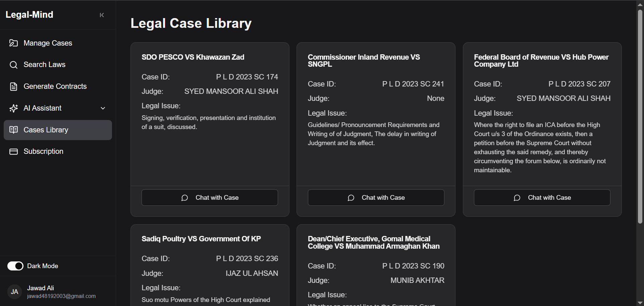Click the legal issue text about Writing of Judgment
The image size is (644, 306).
[x=374, y=134]
